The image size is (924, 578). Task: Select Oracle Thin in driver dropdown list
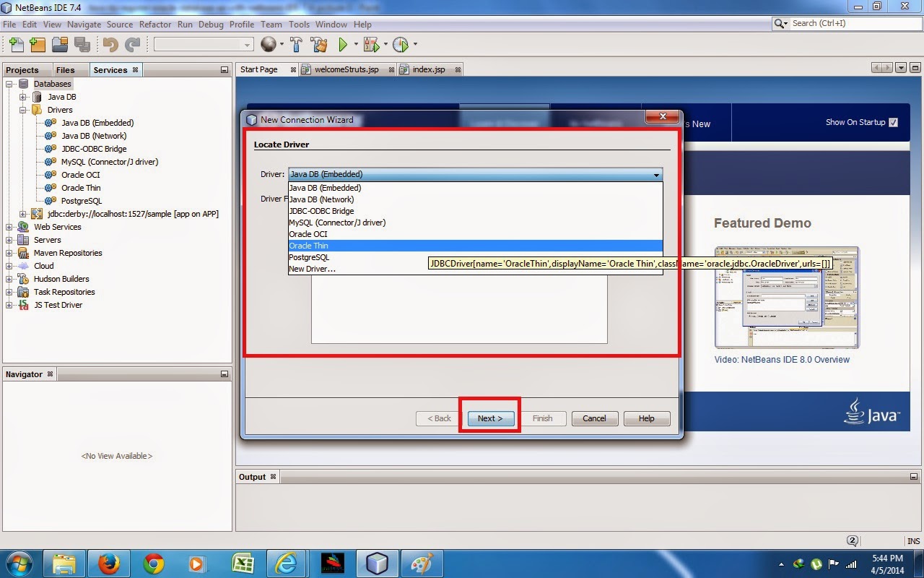coord(475,246)
